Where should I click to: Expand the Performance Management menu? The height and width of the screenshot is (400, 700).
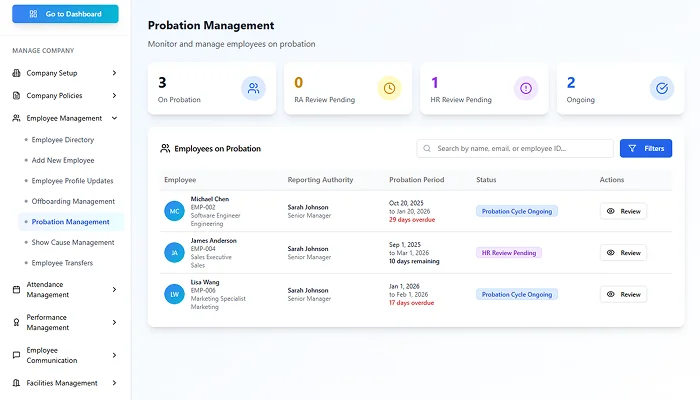pos(114,322)
